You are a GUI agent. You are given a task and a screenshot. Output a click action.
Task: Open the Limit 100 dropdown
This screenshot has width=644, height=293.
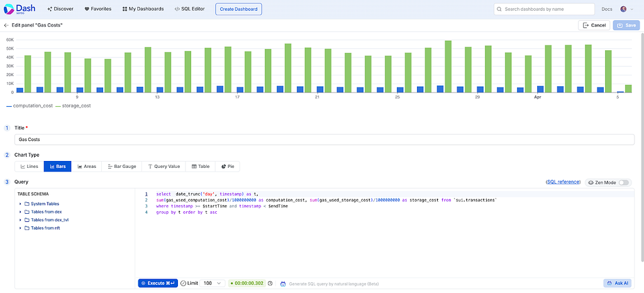[x=213, y=283]
